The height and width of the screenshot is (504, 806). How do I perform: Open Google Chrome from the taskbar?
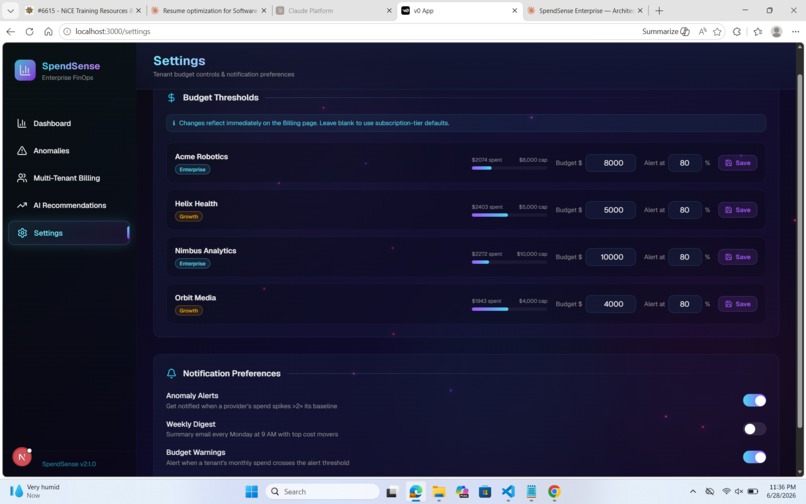coord(554,492)
